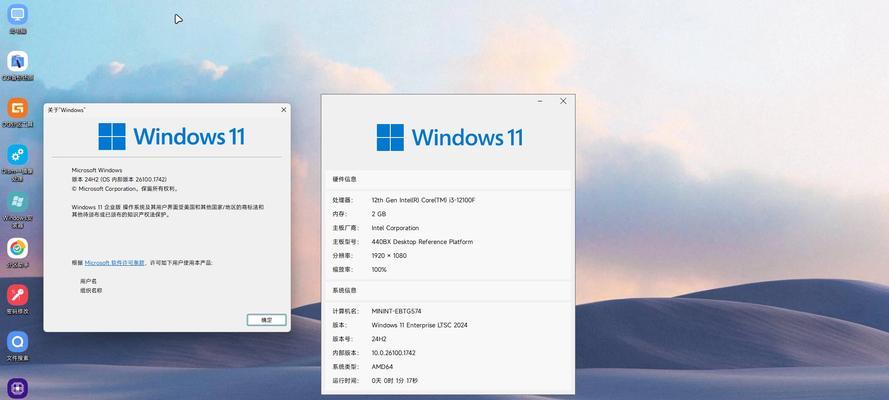Select the 100% scaling value

pos(379,270)
